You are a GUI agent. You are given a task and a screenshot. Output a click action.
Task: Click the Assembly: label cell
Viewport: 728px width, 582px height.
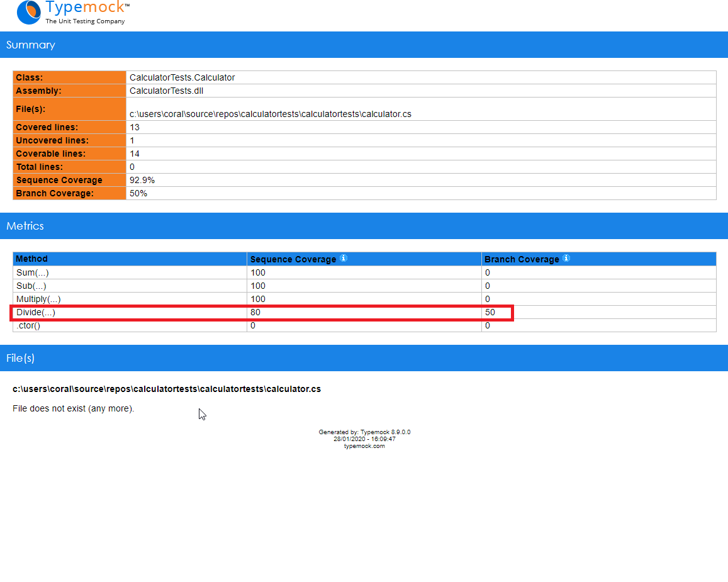(x=70, y=91)
